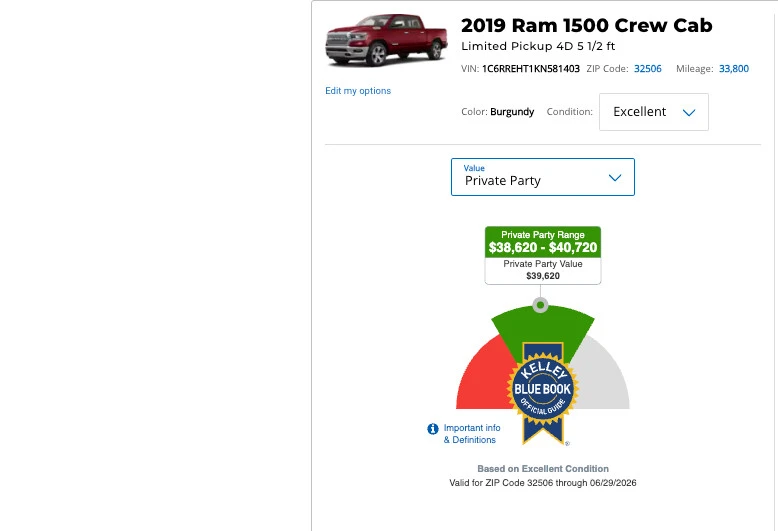The height and width of the screenshot is (531, 778).
Task: Open Important info & Definitions link
Action: point(471,434)
